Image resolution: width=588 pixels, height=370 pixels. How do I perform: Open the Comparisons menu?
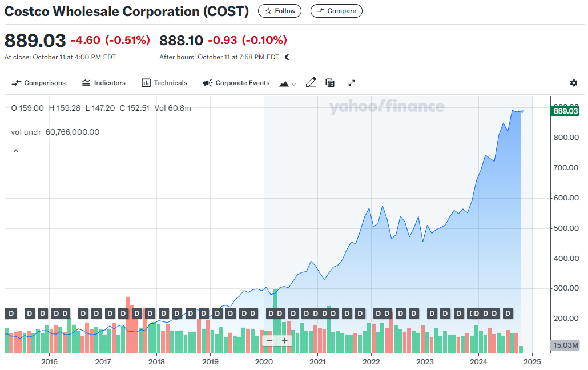tap(38, 83)
